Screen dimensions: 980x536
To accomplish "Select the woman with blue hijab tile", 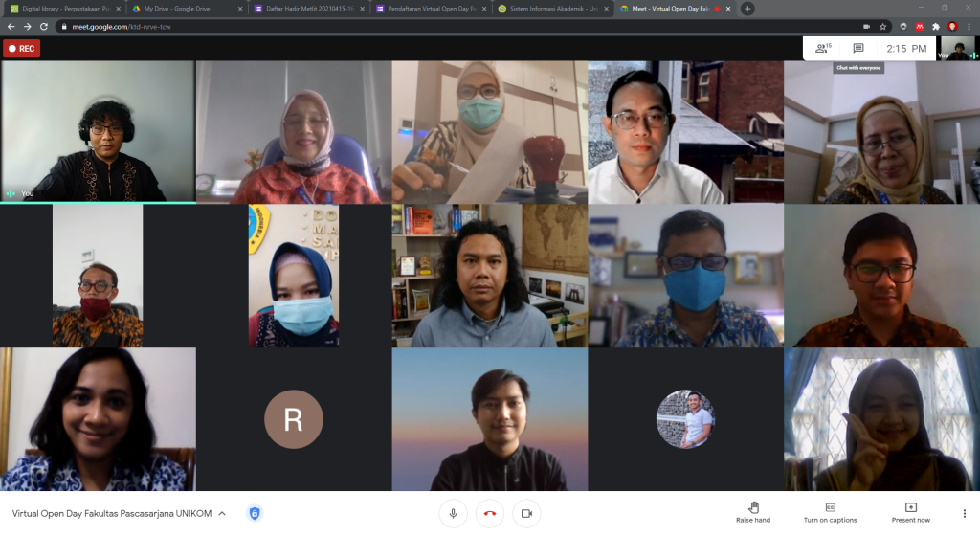I will [x=294, y=276].
